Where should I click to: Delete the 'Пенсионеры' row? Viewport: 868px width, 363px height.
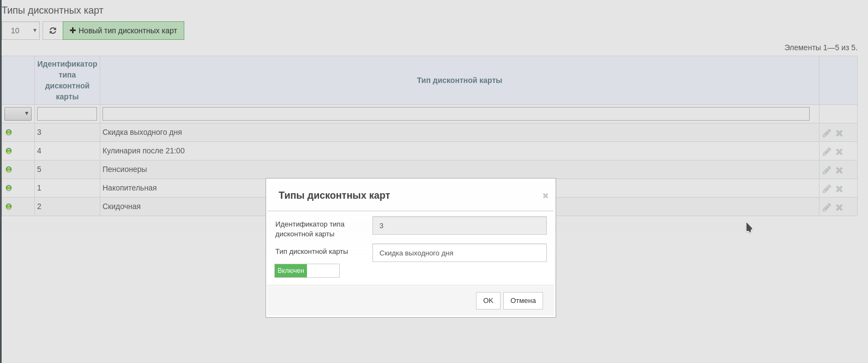coord(839,170)
